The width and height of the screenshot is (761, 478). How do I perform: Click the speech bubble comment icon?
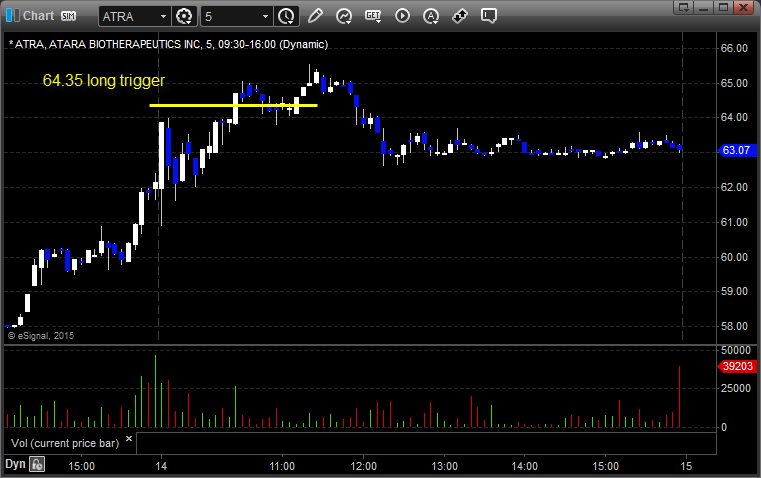click(488, 16)
